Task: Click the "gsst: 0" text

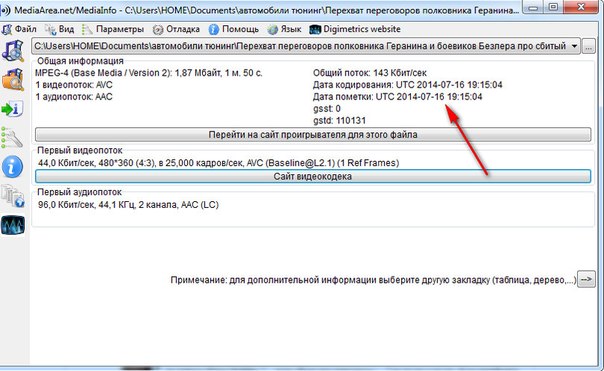Action: tap(327, 109)
